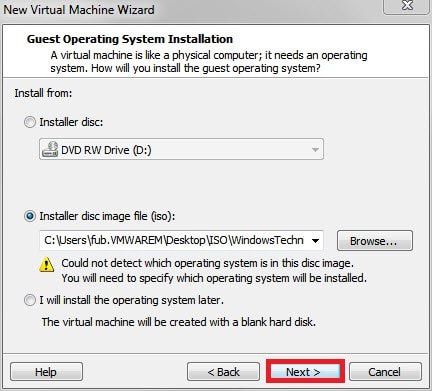The width and height of the screenshot is (432, 391).
Task: Cancel the New Virtual Machine Wizard
Action: point(385,372)
